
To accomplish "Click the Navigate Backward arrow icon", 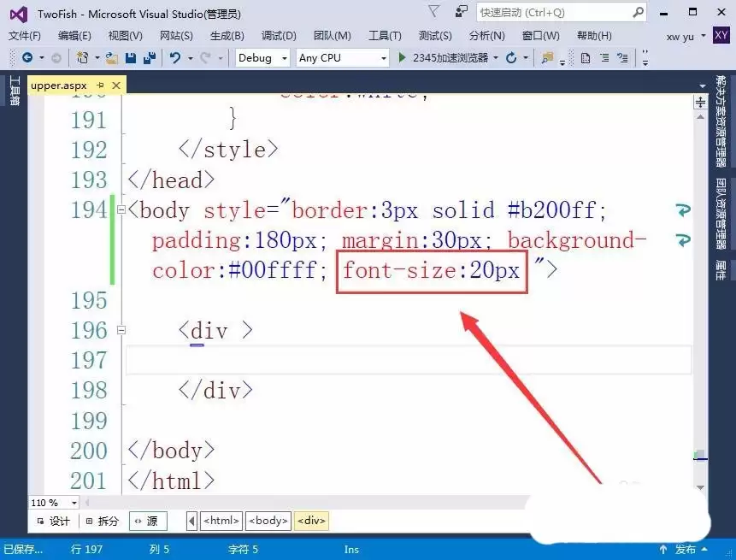I will [28, 57].
